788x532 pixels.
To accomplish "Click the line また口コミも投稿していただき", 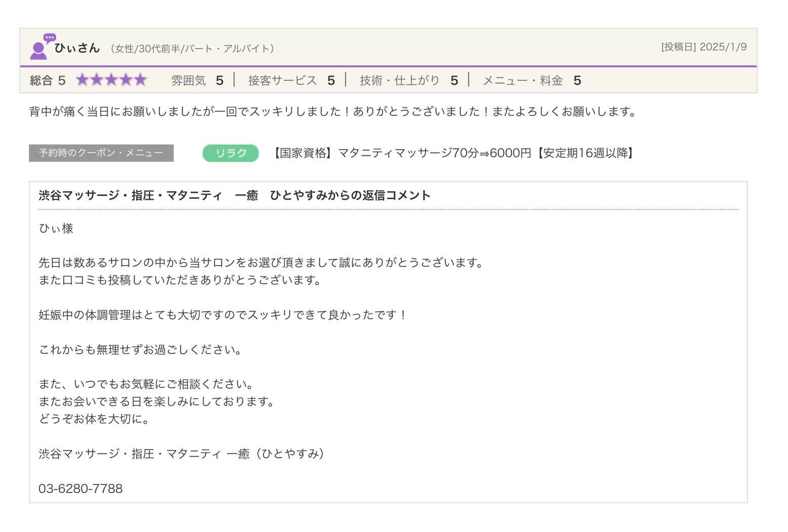I will point(181,280).
